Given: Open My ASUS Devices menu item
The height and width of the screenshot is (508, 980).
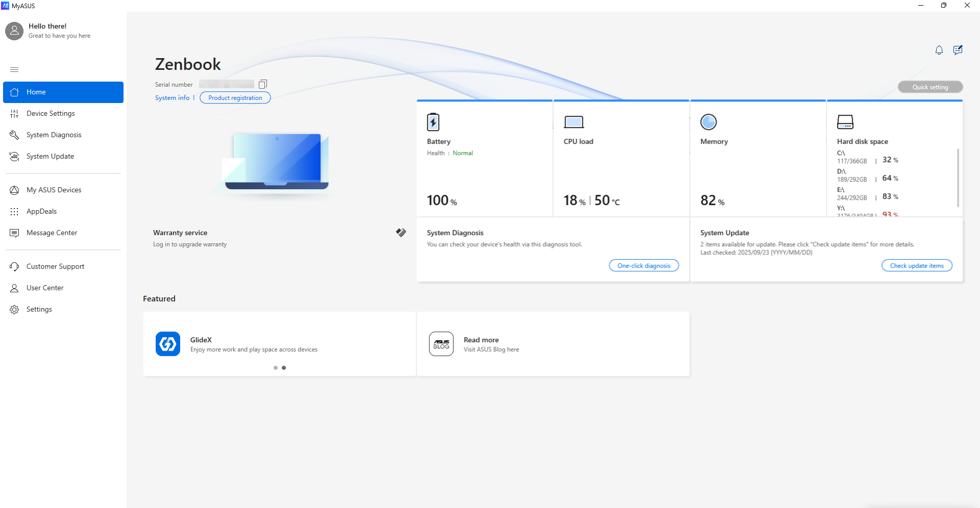Looking at the screenshot, I should (63, 190).
